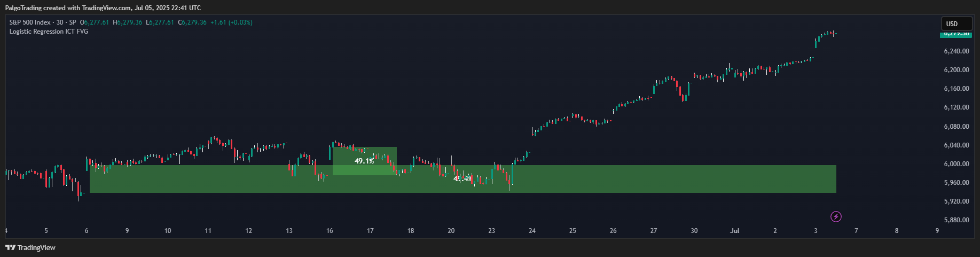The image size is (980, 257).
Task: Click the date 7 on the time axis
Action: point(856,231)
